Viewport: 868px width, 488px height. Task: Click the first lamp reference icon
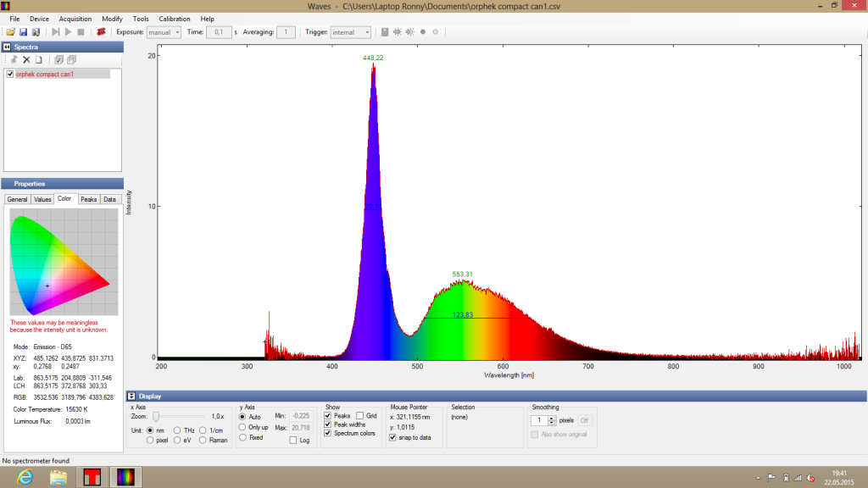point(398,32)
